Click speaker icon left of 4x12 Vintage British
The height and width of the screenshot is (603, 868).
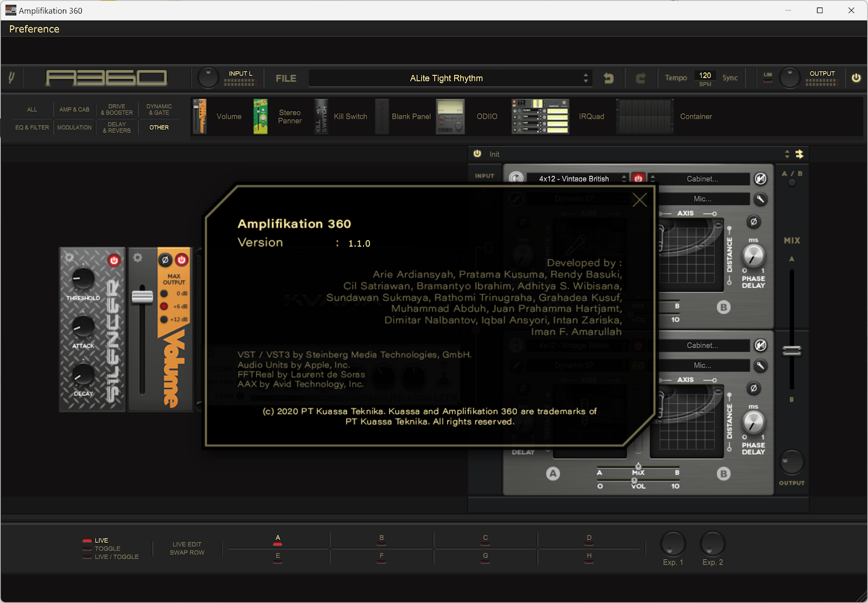pos(516,178)
